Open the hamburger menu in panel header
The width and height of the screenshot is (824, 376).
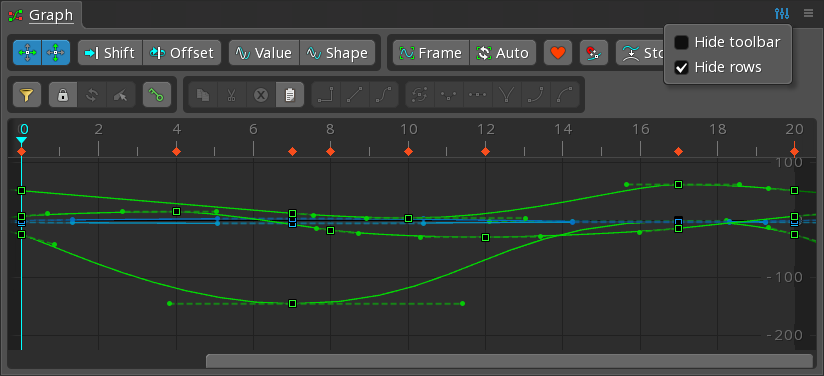click(808, 14)
